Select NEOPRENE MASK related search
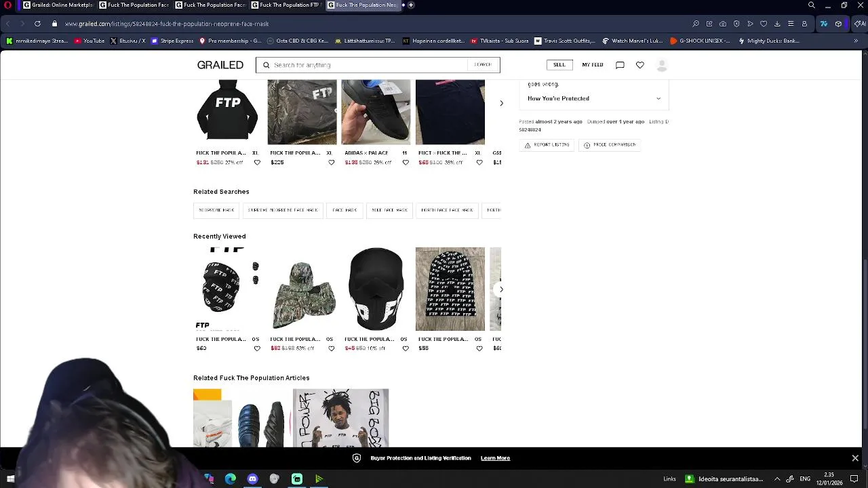The width and height of the screenshot is (868, 488). click(216, 210)
